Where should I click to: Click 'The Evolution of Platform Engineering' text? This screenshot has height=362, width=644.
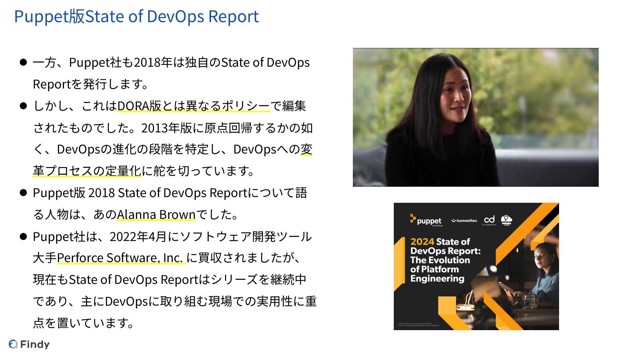point(439,269)
